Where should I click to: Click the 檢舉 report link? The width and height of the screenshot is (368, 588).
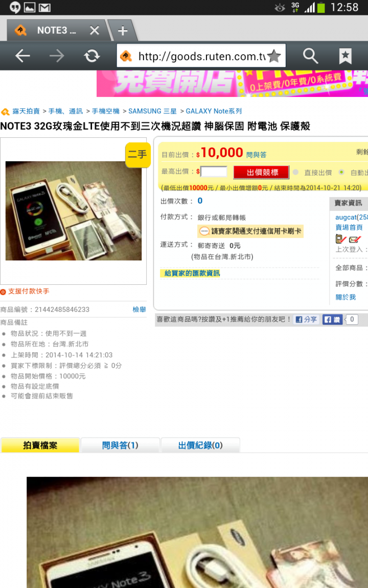coord(139,309)
